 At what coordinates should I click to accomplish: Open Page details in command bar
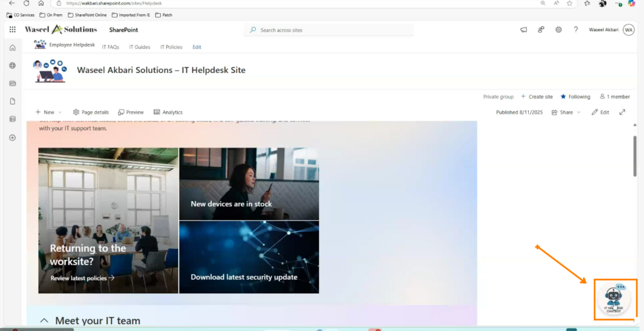[x=91, y=112]
